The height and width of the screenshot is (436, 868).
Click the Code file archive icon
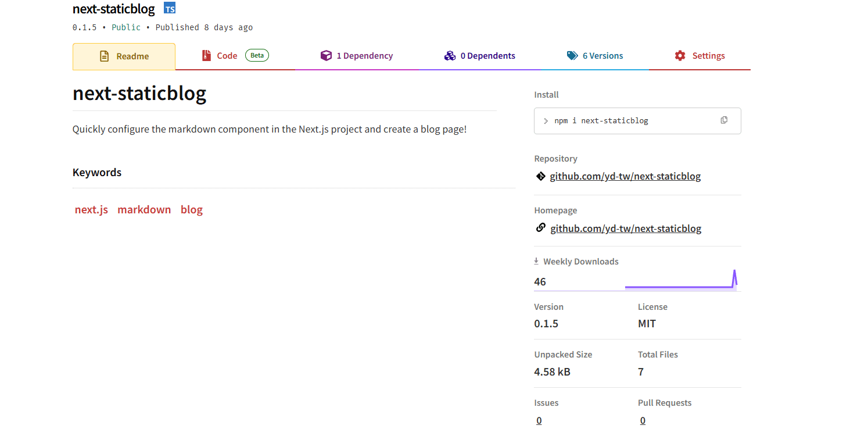click(206, 56)
